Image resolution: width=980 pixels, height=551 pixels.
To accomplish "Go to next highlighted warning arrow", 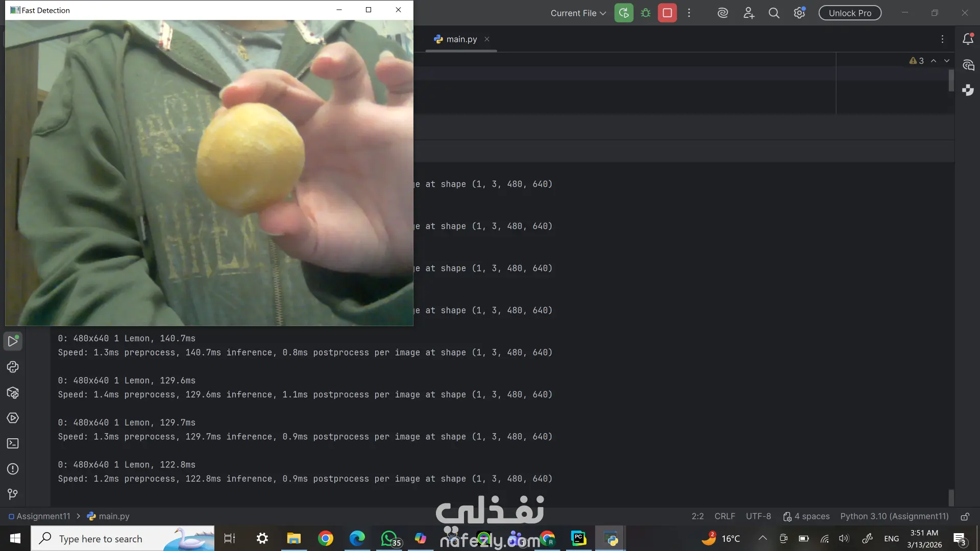I will pos(947,61).
